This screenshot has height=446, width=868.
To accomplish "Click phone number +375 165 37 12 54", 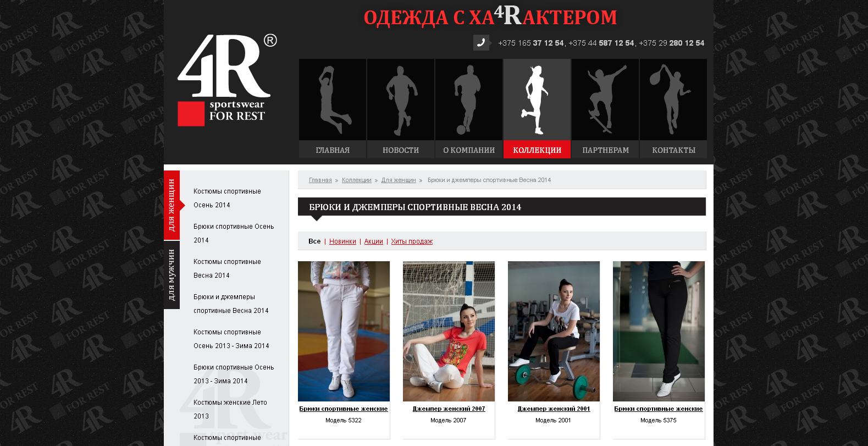I will point(531,43).
